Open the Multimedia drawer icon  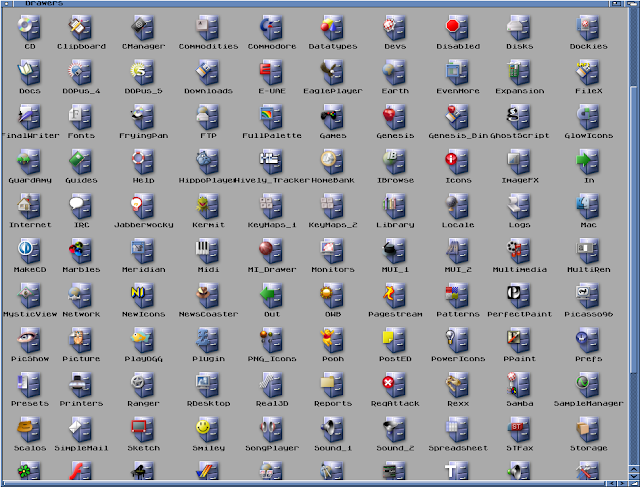click(519, 251)
